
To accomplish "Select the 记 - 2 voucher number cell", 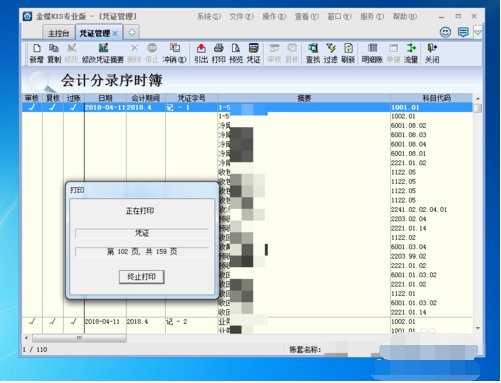I will point(191,322).
